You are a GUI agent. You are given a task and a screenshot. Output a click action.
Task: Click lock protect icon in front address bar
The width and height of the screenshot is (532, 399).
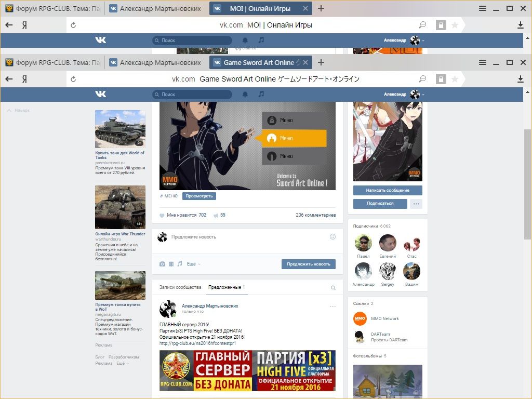(x=441, y=79)
